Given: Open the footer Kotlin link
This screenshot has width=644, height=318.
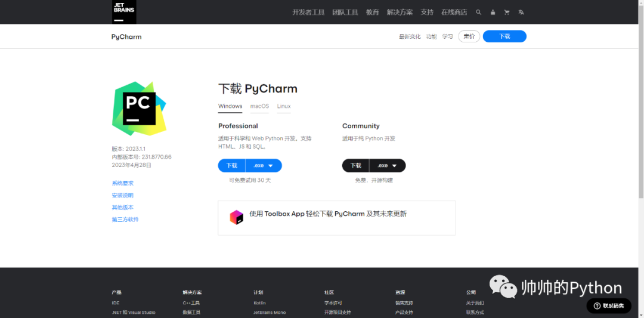Looking at the screenshot, I should coord(259,303).
